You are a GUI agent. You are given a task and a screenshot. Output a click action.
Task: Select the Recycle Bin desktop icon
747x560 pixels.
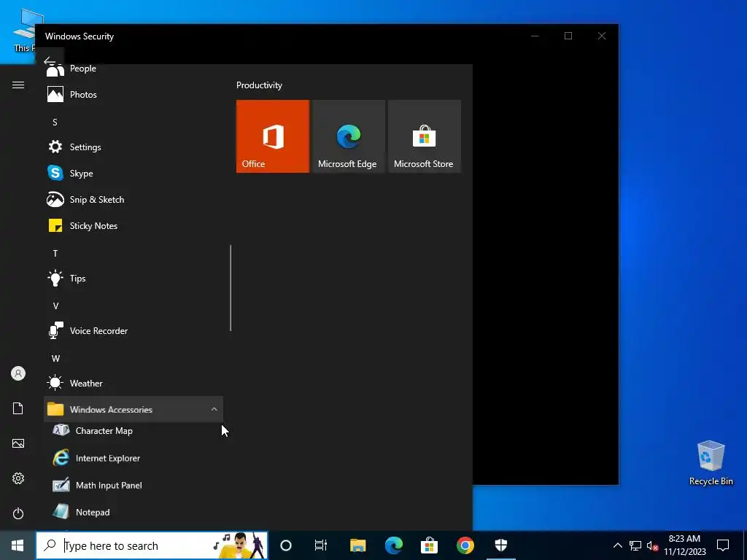coord(711,463)
